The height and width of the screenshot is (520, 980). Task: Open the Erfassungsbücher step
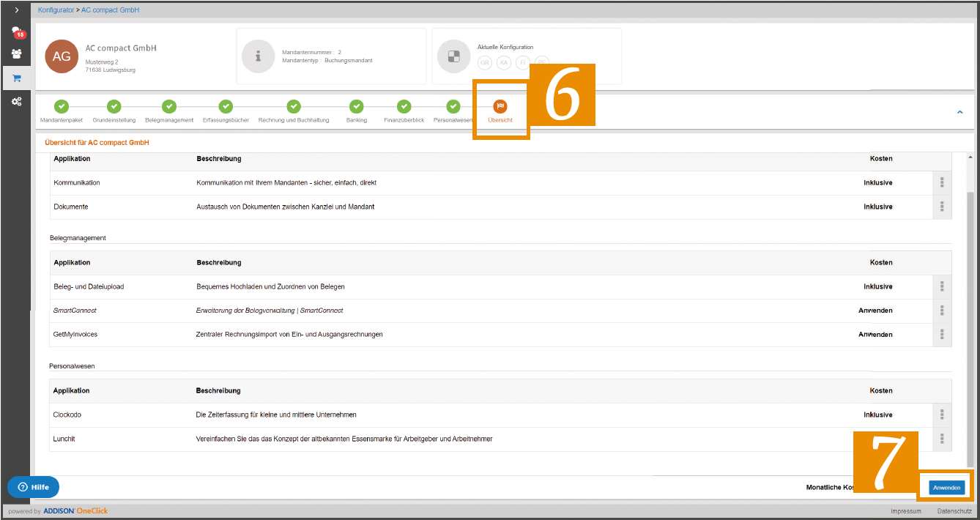(226, 111)
